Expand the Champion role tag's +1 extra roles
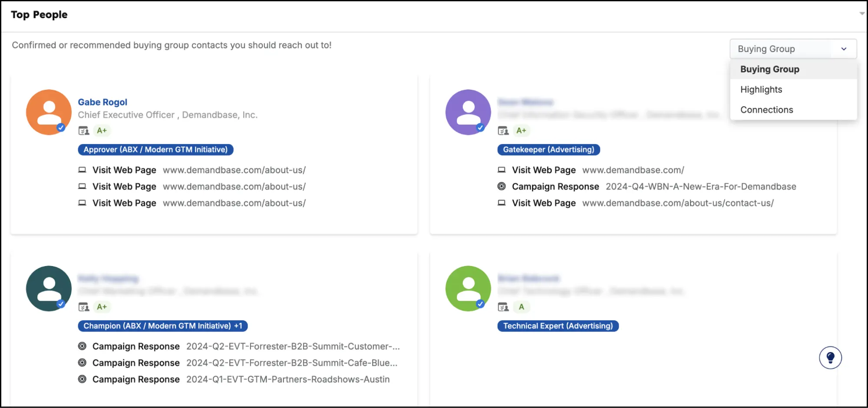This screenshot has width=868, height=408. (238, 326)
